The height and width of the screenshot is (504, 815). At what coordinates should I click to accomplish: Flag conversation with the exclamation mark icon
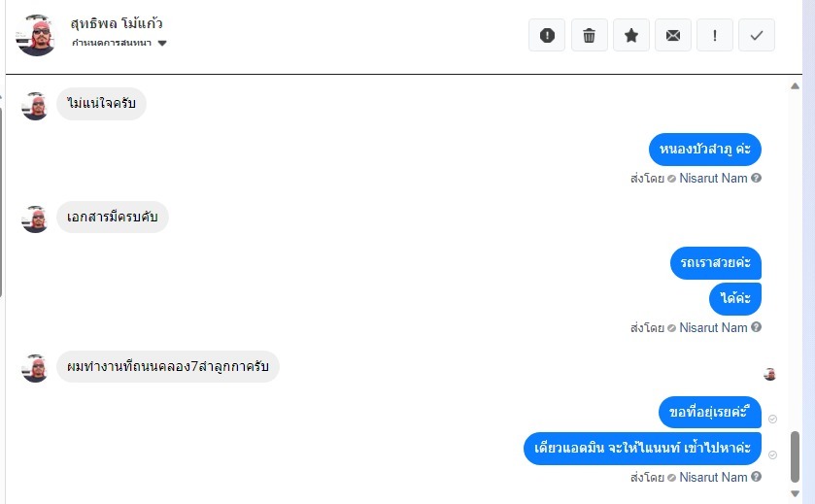(x=715, y=35)
